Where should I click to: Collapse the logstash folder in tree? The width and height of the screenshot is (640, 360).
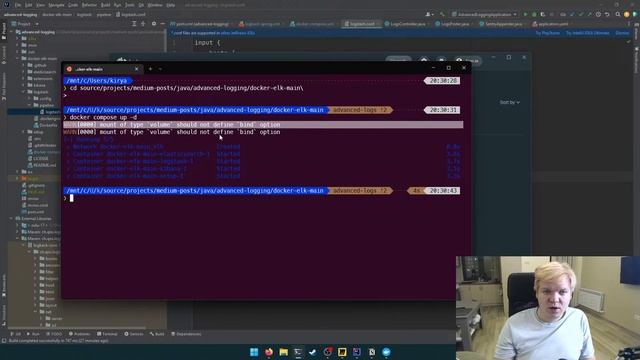coord(24,92)
